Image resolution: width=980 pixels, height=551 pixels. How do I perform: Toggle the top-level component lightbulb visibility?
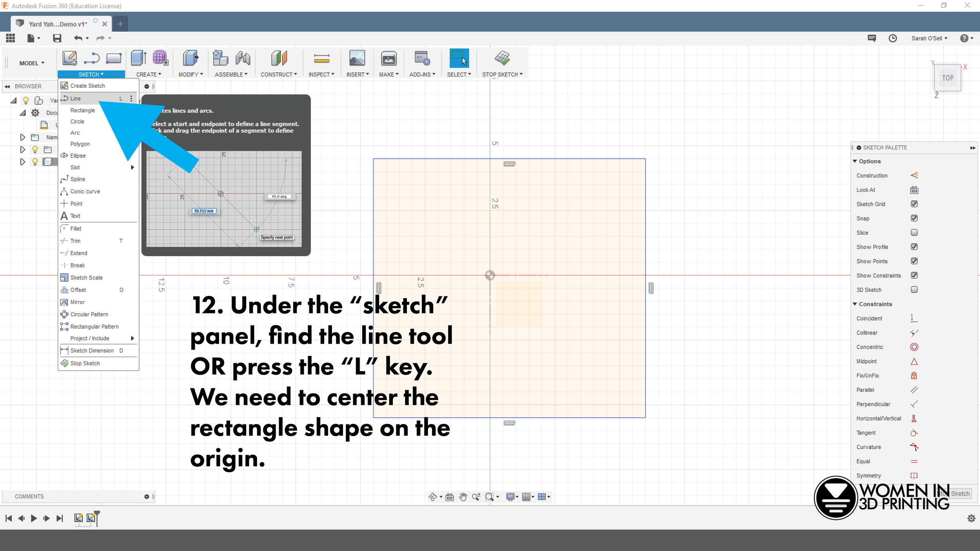click(x=26, y=100)
